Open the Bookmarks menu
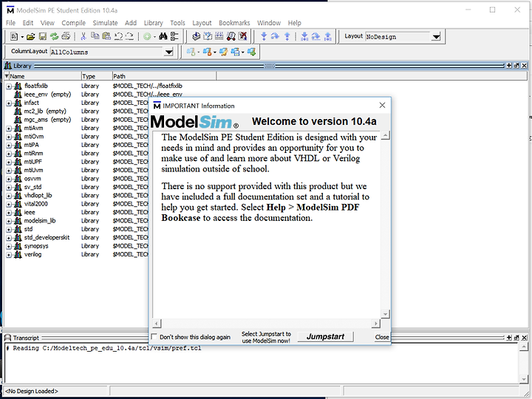This screenshot has width=532, height=399. pyautogui.click(x=234, y=23)
